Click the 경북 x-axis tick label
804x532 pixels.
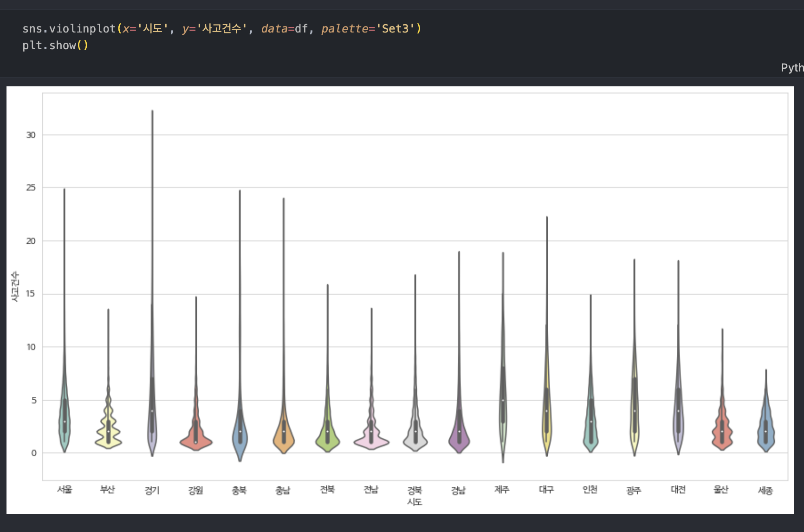click(415, 490)
